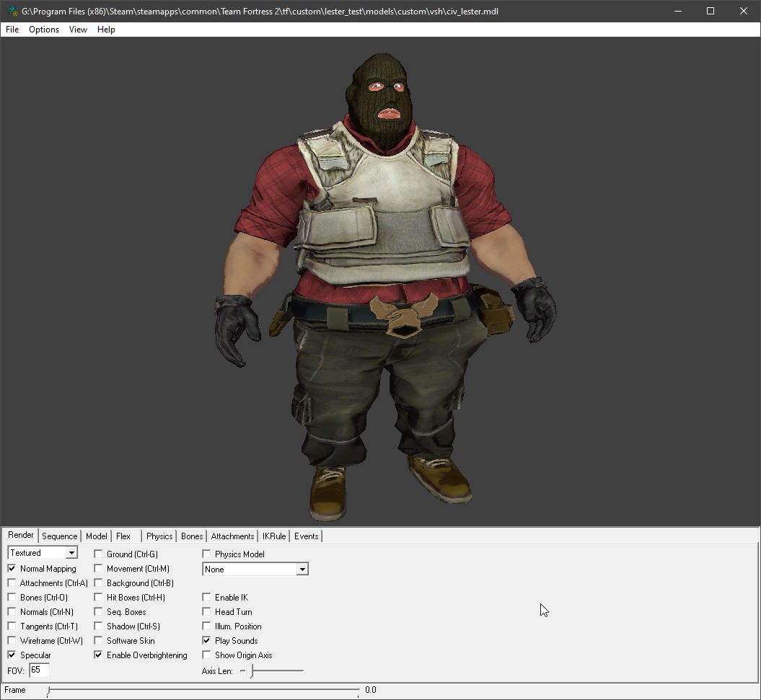Viewport: 761px width, 700px height.
Task: Enable Hit Boxes (Ctrl-H) checkbox
Action: click(x=98, y=597)
